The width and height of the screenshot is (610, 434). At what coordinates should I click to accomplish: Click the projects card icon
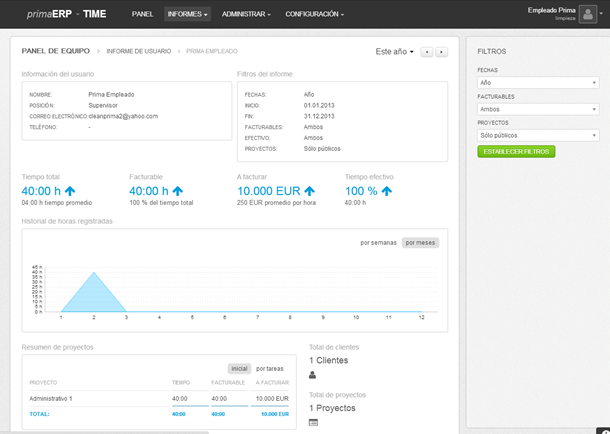(x=313, y=422)
